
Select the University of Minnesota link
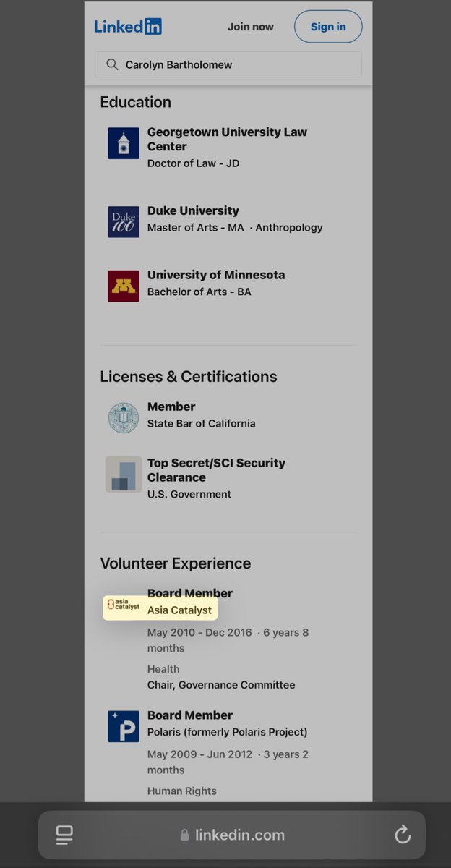coord(216,275)
